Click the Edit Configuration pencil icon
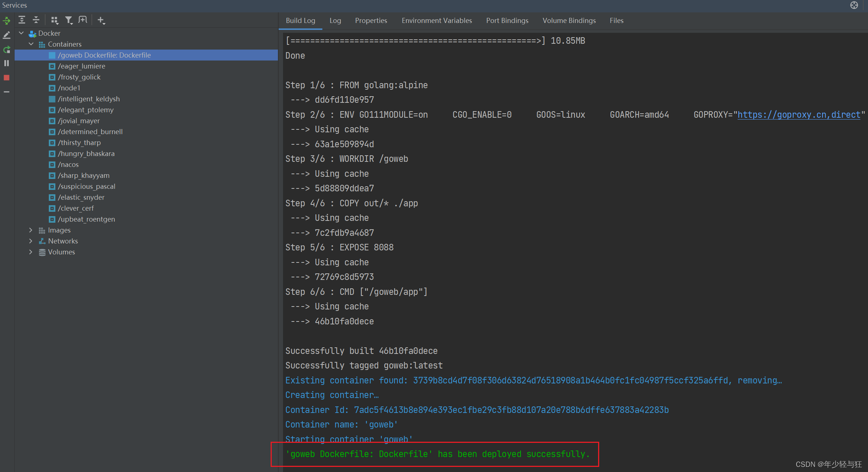This screenshot has width=868, height=472. point(7,35)
